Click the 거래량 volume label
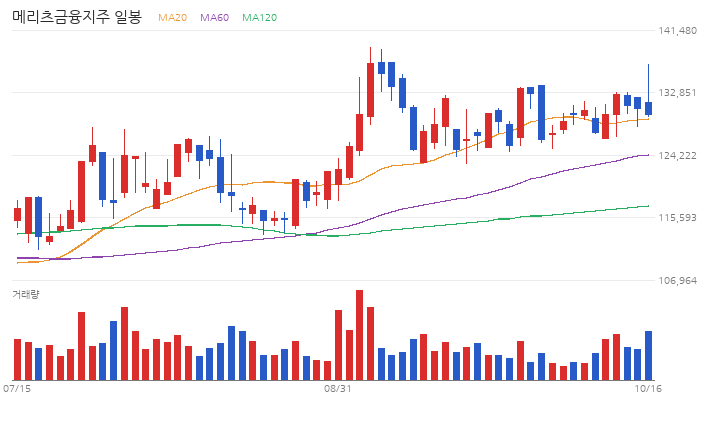Screen dimensions: 720x440 26,294
